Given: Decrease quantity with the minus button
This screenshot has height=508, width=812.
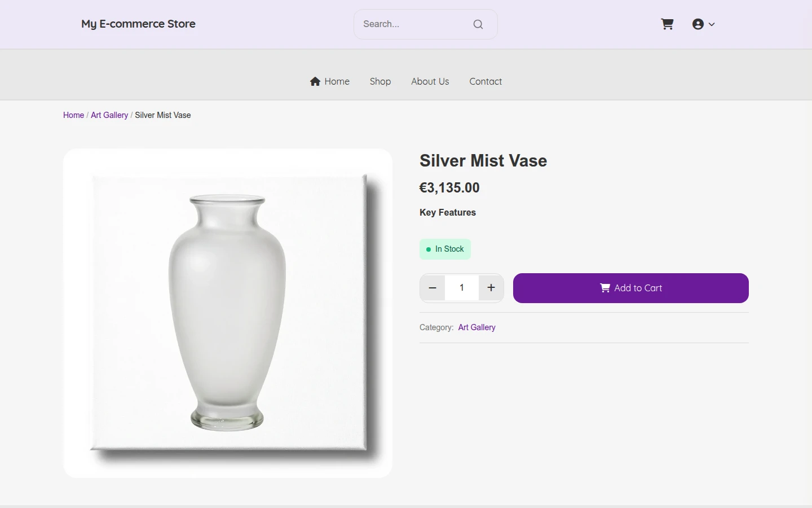Looking at the screenshot, I should pos(433,288).
